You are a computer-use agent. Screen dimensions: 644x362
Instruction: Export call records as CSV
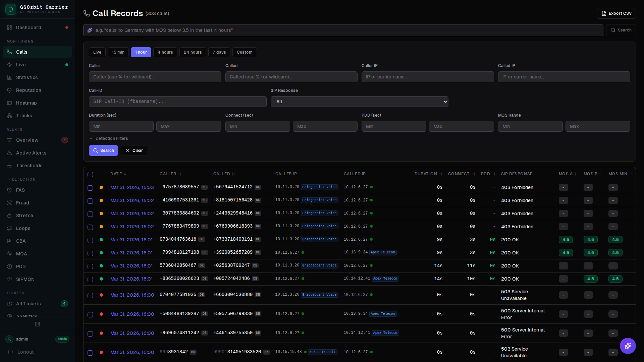616,13
